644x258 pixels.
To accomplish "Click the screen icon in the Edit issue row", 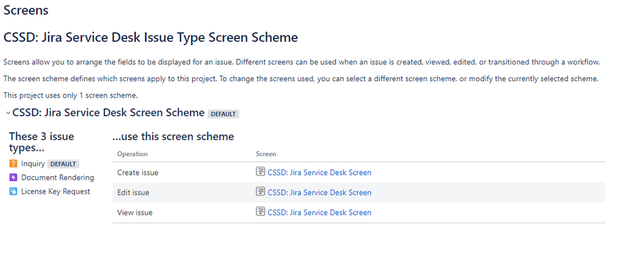I will coord(260,192).
